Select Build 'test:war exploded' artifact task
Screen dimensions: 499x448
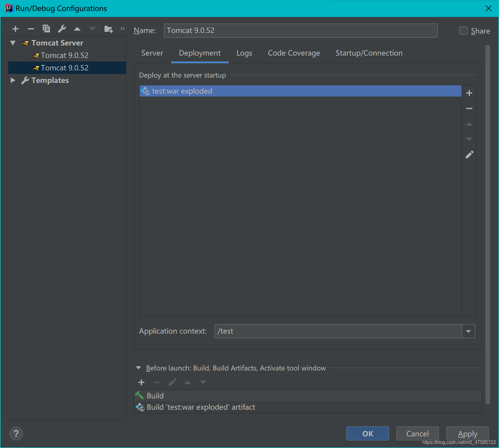pyautogui.click(x=308, y=407)
